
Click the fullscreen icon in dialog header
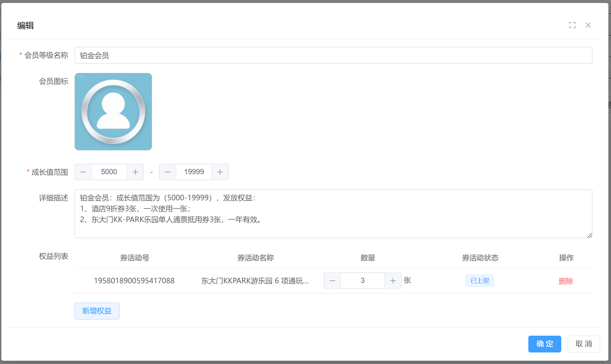point(572,25)
